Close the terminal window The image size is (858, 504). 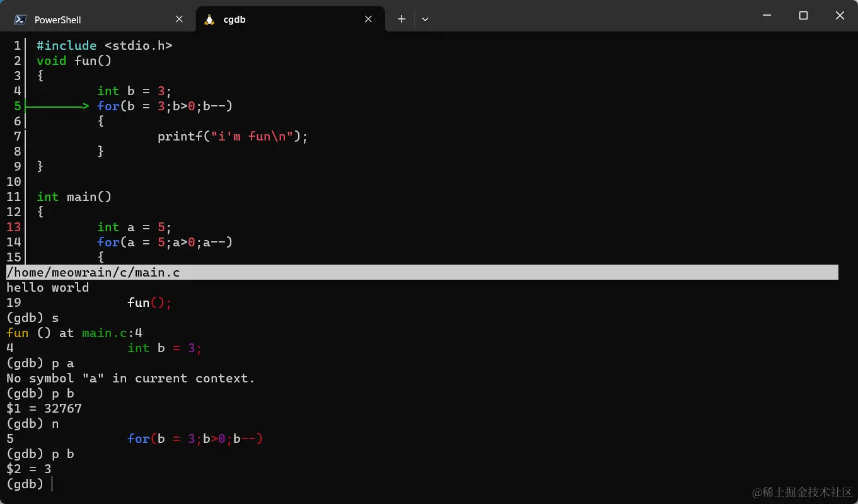point(840,16)
